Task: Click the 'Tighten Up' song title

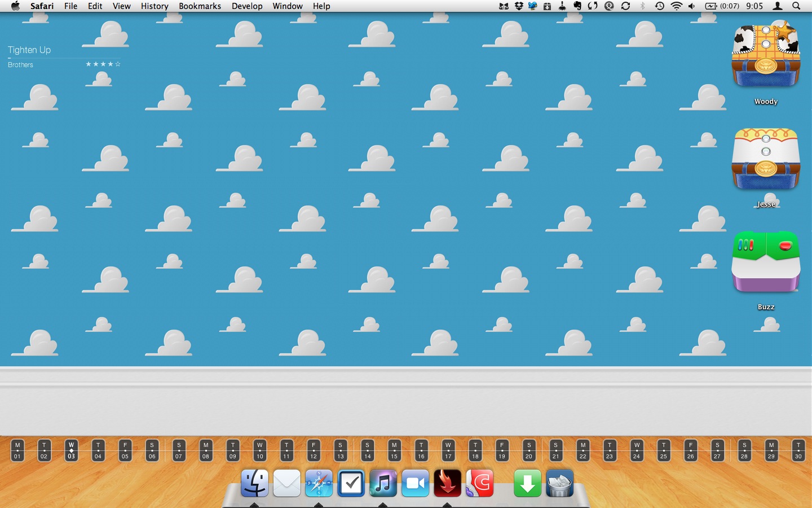Action: [x=29, y=50]
